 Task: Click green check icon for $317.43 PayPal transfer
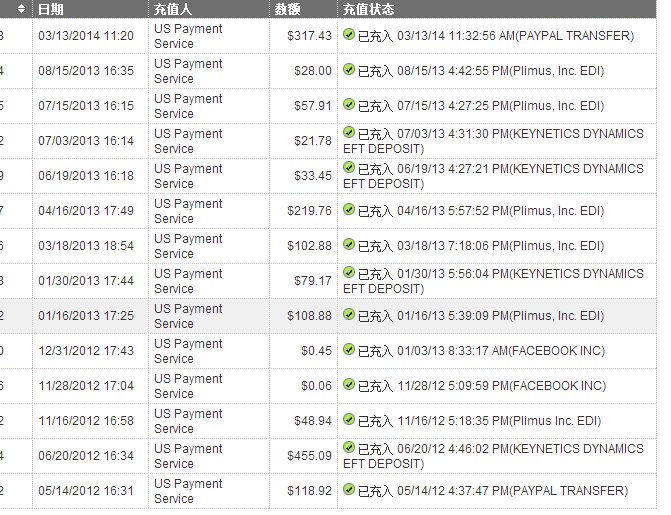coord(349,35)
